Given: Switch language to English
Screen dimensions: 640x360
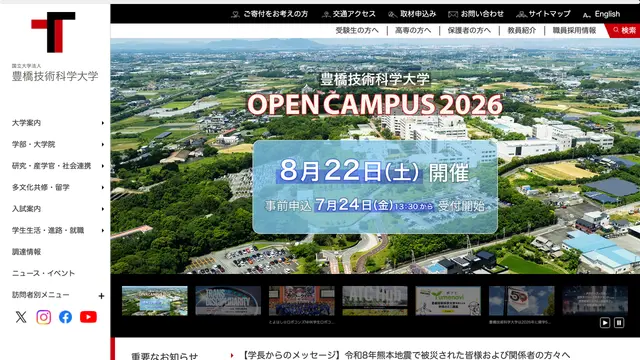Looking at the screenshot, I should pos(602,14).
